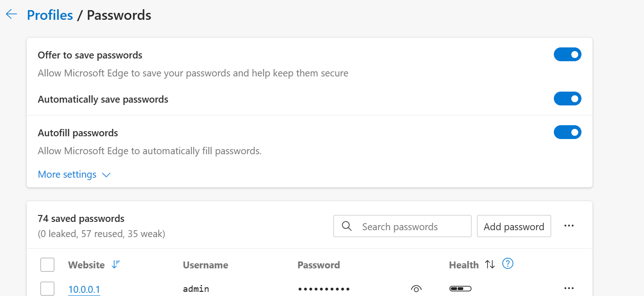Go to Profiles breadcrumb

[x=50, y=15]
